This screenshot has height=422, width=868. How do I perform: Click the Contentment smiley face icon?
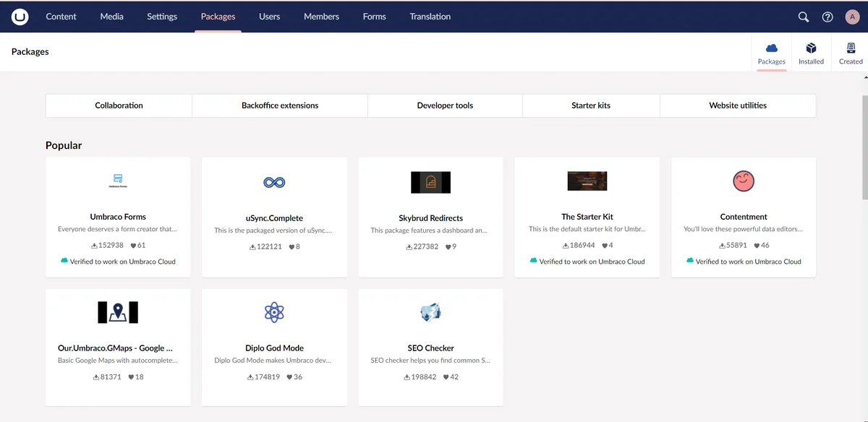click(x=744, y=181)
